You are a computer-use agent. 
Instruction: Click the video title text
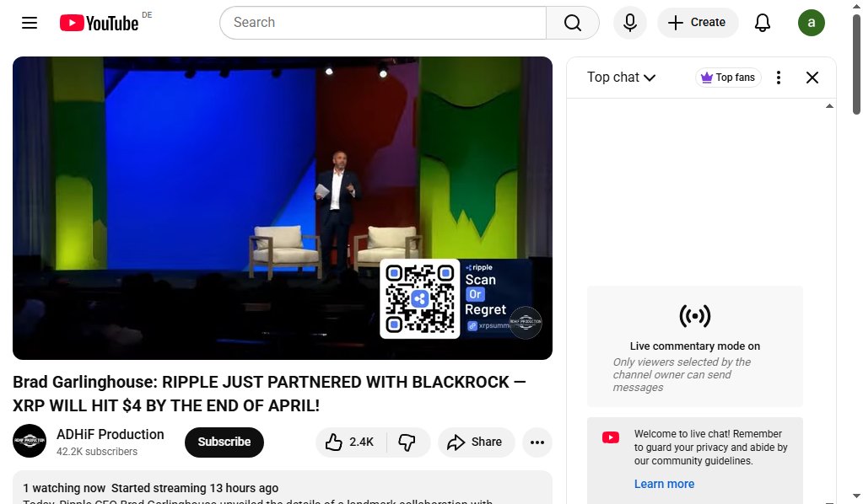269,394
